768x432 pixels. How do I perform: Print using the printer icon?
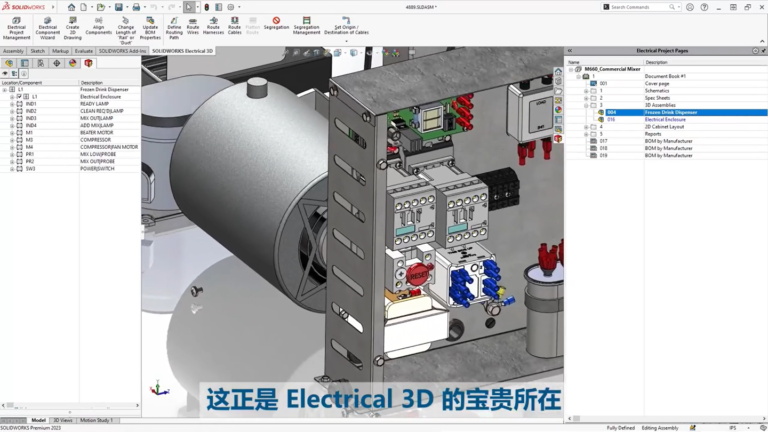(x=136, y=7)
